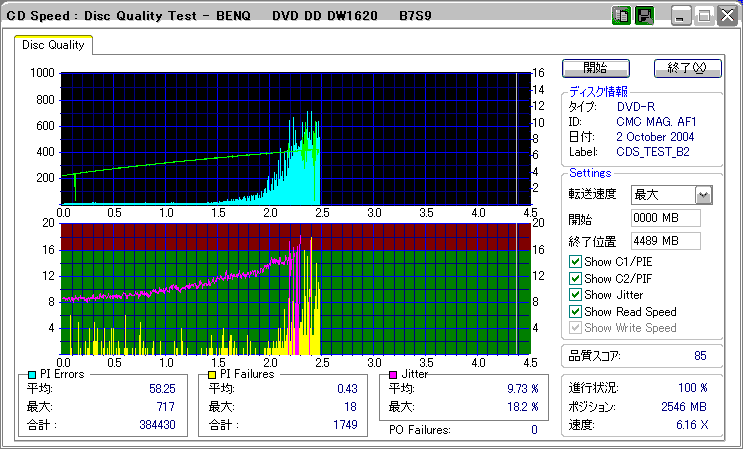Click the copy-to-clipboard icon in title bar
This screenshot has width=743, height=449.
(620, 16)
